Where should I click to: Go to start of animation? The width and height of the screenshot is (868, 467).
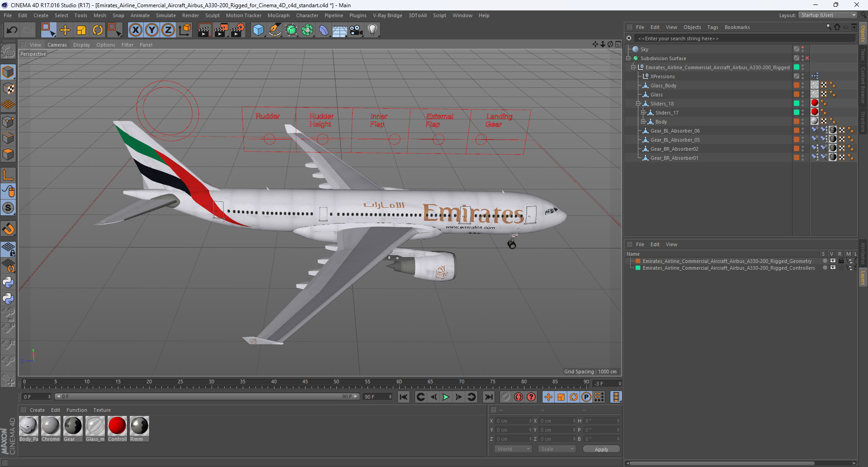(x=404, y=397)
